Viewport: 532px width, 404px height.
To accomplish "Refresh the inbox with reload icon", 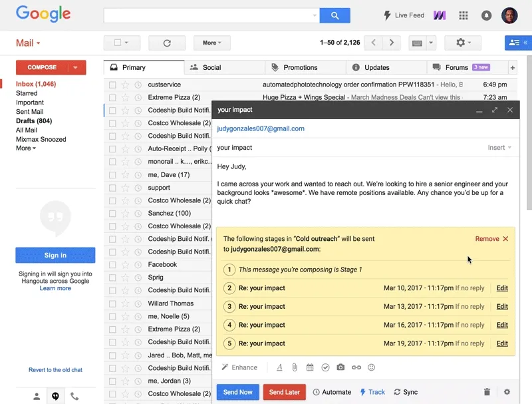I will click(x=167, y=43).
